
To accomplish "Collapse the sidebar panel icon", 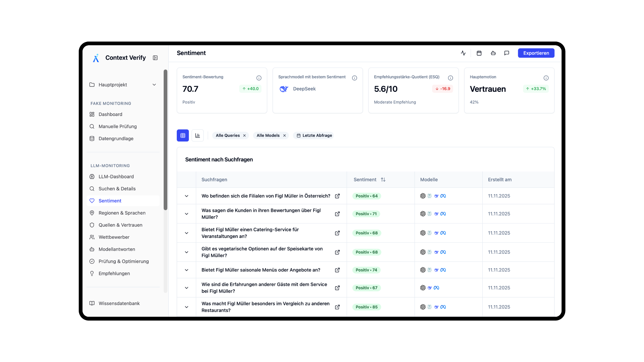I will 155,58.
